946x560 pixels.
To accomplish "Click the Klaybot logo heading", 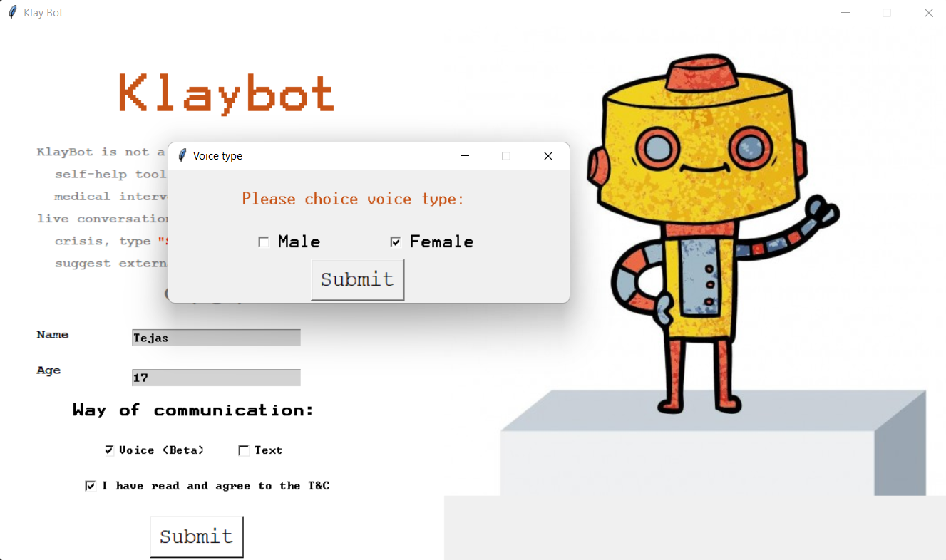I will pos(225,93).
